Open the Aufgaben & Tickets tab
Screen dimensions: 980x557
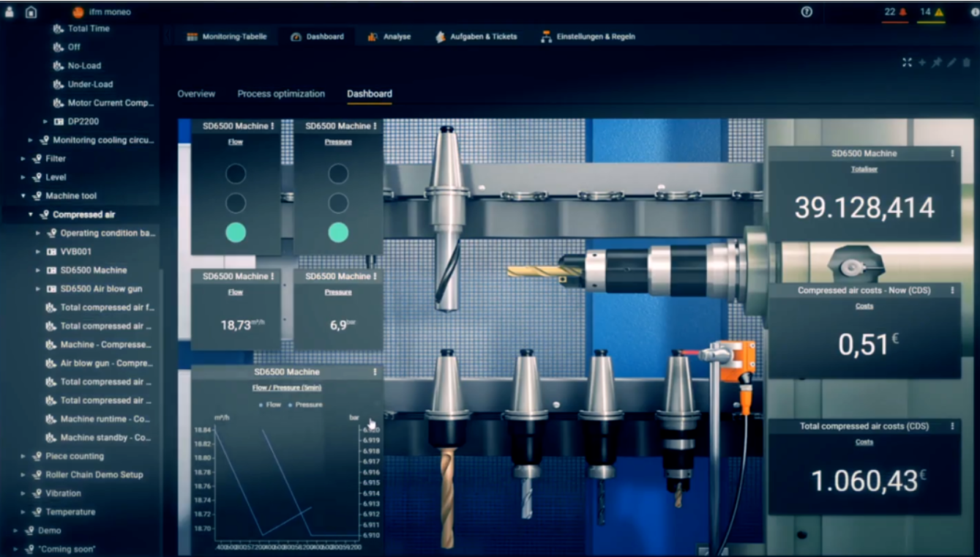point(476,37)
